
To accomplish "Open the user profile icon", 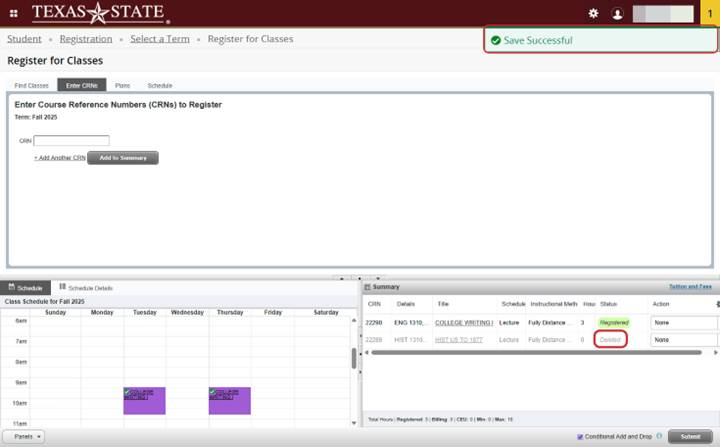I will (x=617, y=13).
